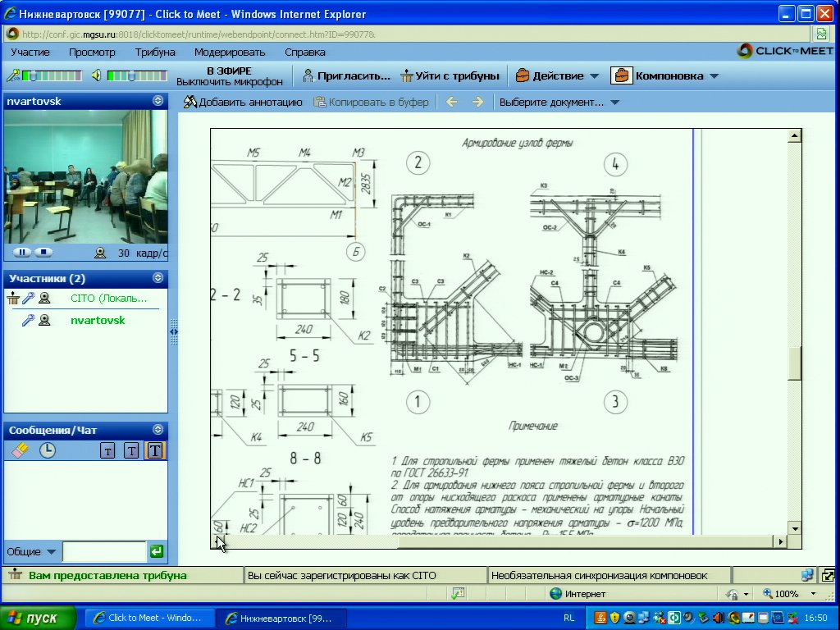This screenshot has height=630, width=840.
Task: Click Уйти с трибуны button
Action: click(x=450, y=76)
